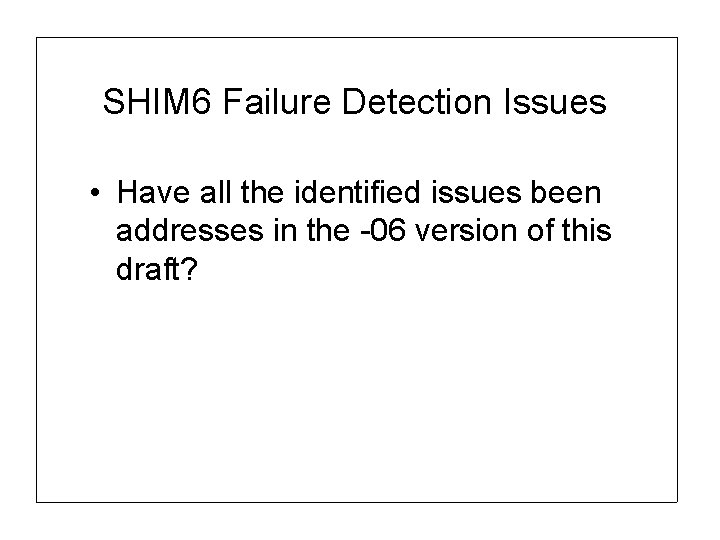Click the word identified in the bullet
Screen dimensions: 720x540
coord(357,192)
